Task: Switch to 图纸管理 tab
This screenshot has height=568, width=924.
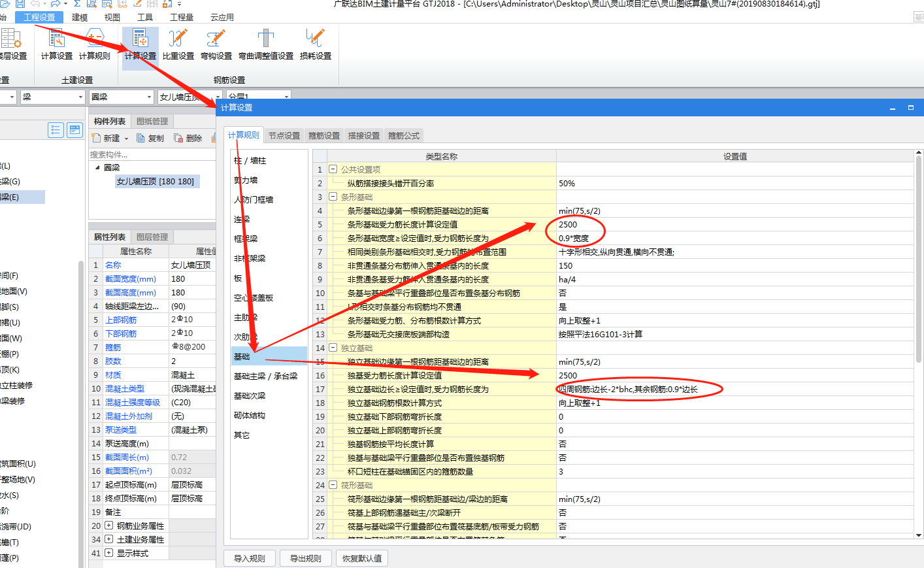Action: click(152, 121)
